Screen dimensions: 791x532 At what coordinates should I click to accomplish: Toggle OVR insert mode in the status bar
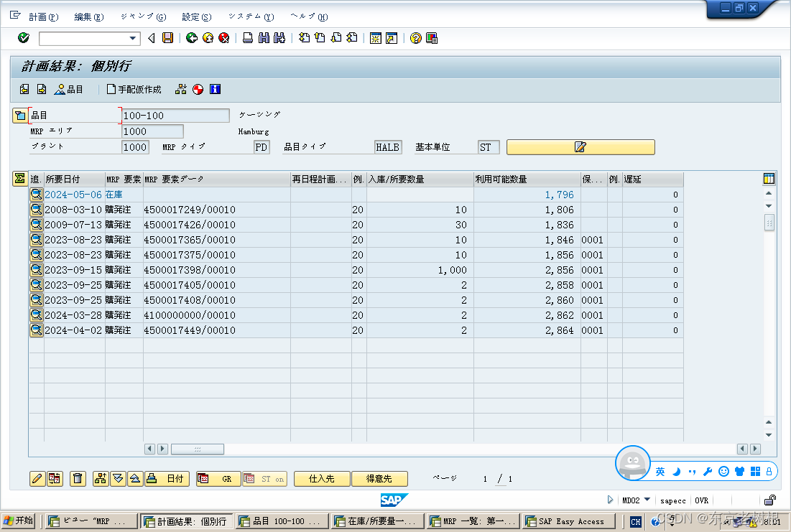pos(702,500)
